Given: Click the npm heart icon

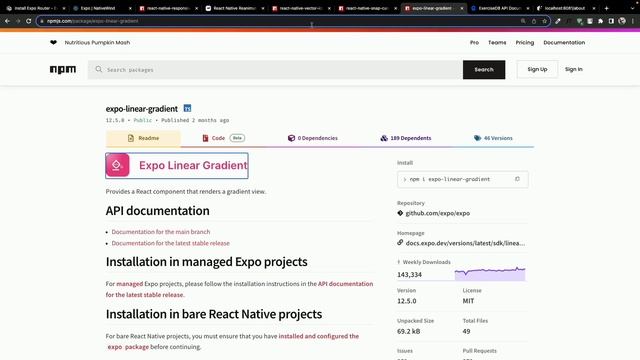Looking at the screenshot, I should click(53, 42).
